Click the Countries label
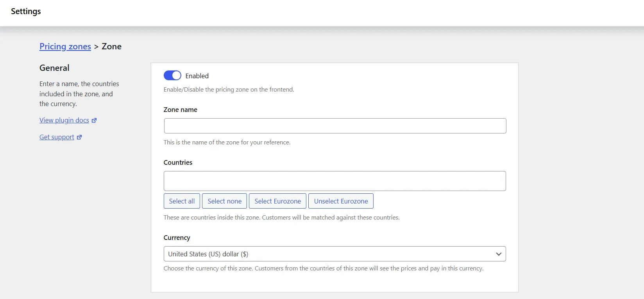The image size is (644, 299). coord(178,162)
